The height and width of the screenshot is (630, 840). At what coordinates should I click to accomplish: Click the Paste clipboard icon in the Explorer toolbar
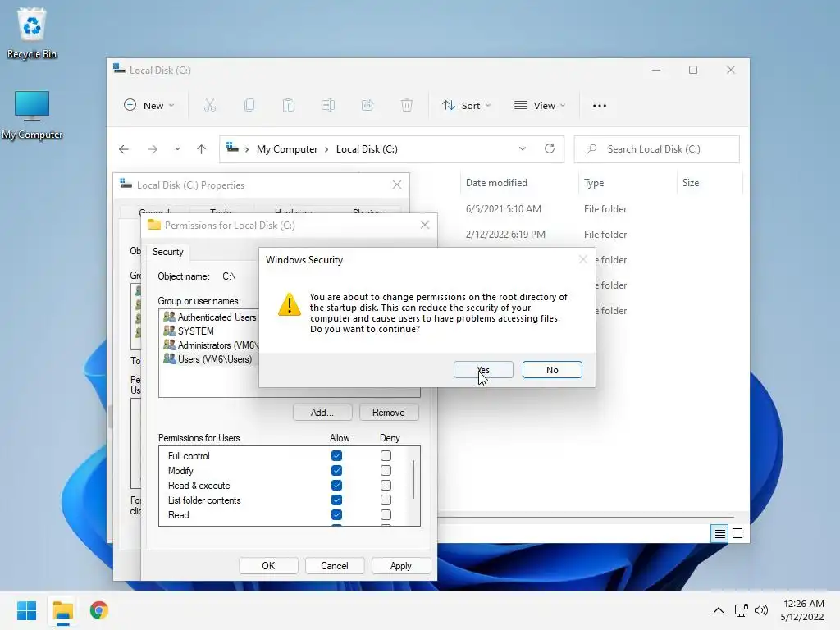pos(288,106)
